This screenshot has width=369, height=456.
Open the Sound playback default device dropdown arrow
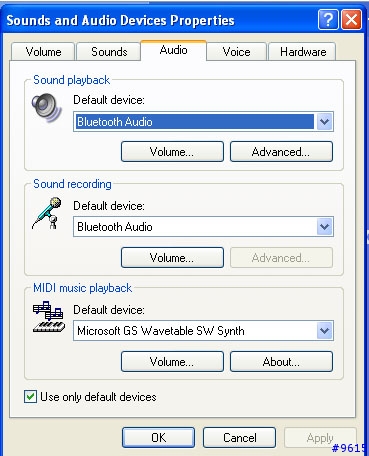(x=325, y=122)
